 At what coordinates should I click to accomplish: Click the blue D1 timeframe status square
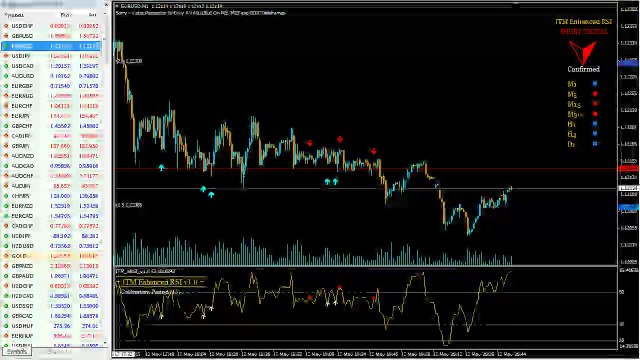pyautogui.click(x=595, y=144)
